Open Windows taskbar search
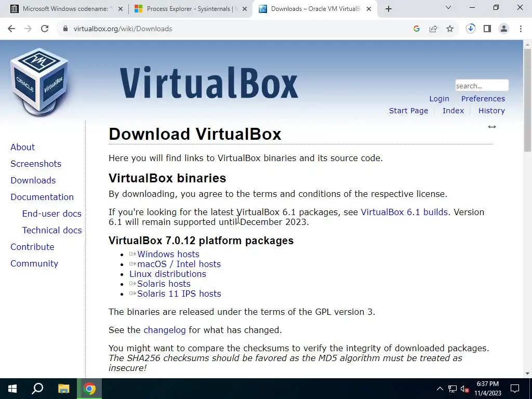The height and width of the screenshot is (399, 532). click(x=37, y=389)
